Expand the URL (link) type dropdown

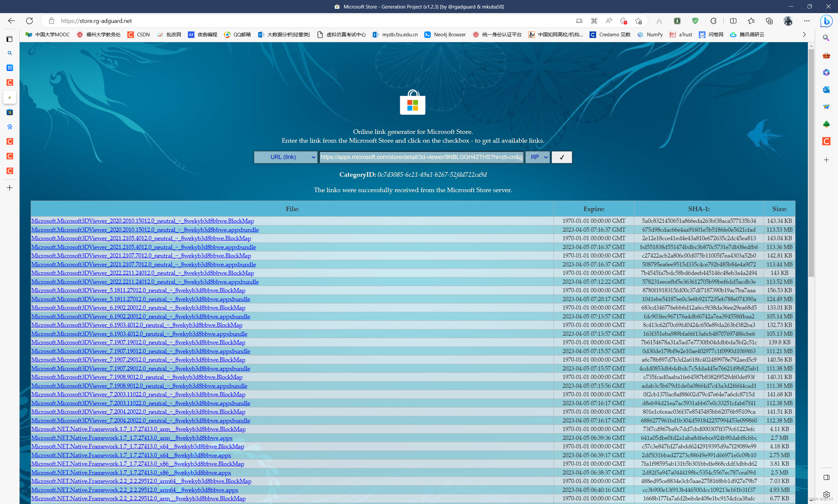click(x=286, y=157)
